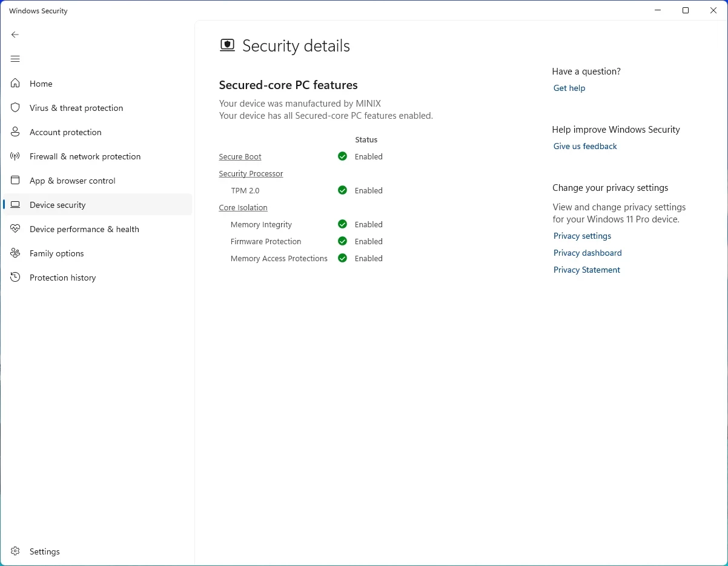Click the green check beside Secure Boot

pyautogui.click(x=342, y=156)
